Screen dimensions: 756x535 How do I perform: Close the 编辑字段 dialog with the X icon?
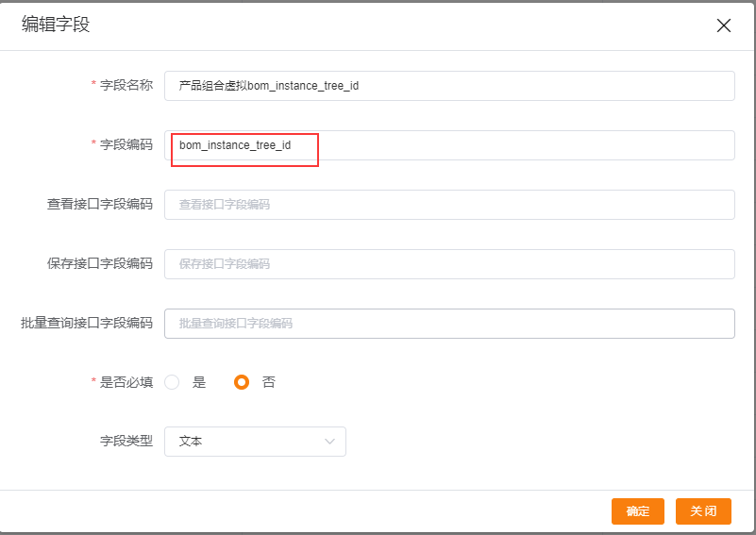[x=724, y=25]
